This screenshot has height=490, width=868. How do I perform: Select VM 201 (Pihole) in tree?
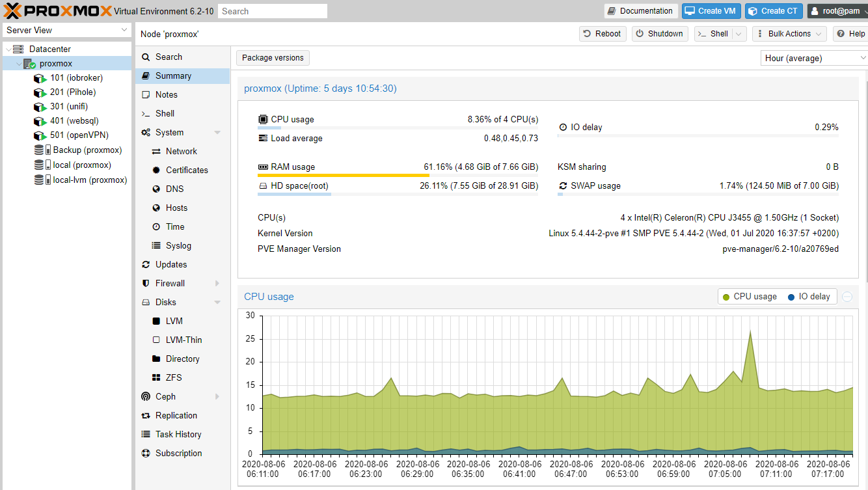click(x=72, y=92)
